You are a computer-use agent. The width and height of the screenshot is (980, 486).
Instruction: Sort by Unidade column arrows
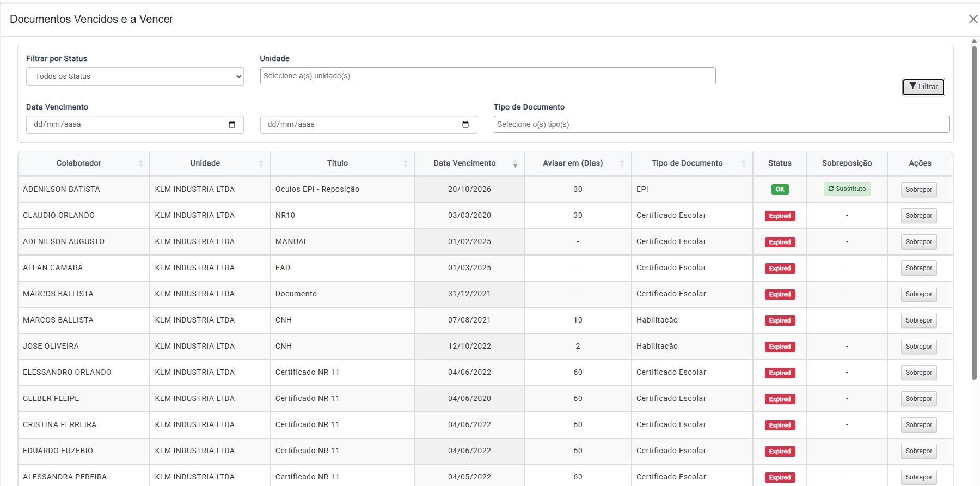coord(261,163)
